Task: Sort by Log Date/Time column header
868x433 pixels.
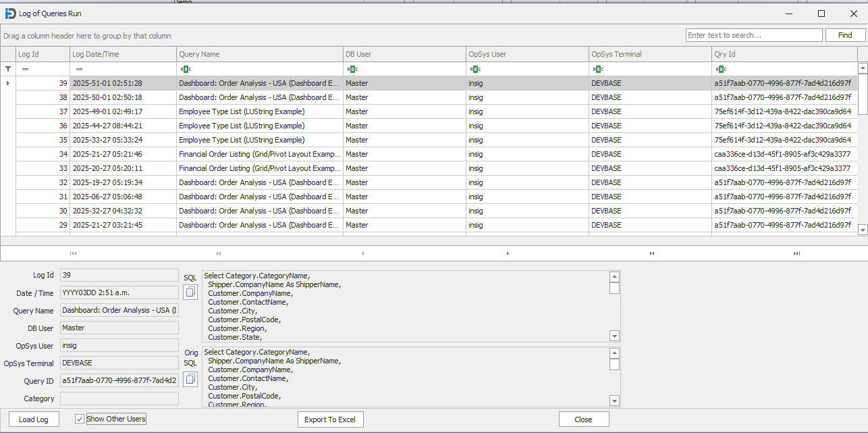Action: (x=123, y=54)
